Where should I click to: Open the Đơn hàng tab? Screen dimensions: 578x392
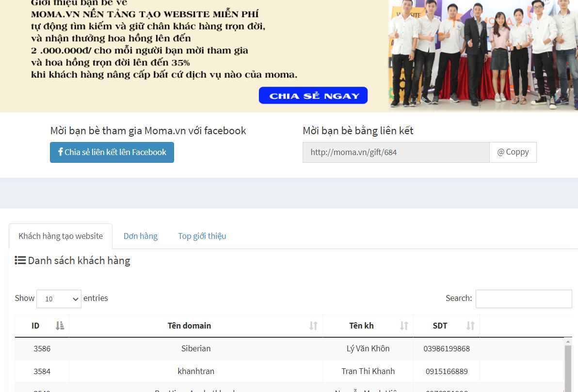coord(140,236)
